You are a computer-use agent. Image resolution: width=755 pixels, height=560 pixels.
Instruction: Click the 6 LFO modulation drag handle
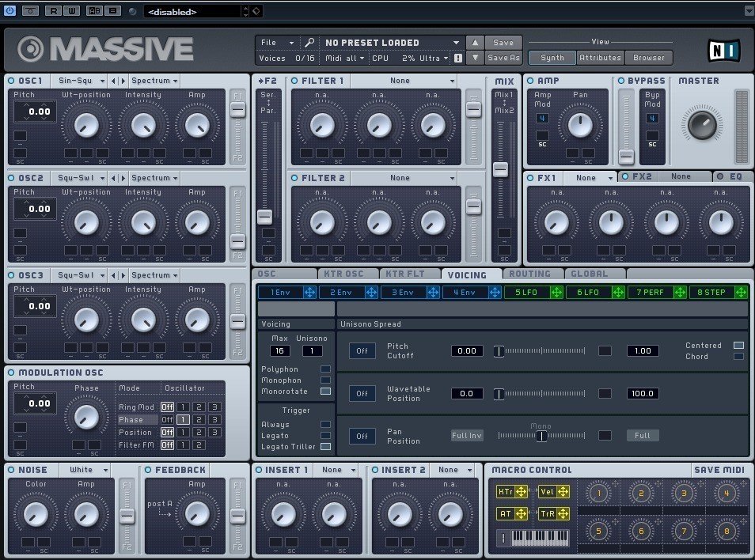(x=618, y=292)
